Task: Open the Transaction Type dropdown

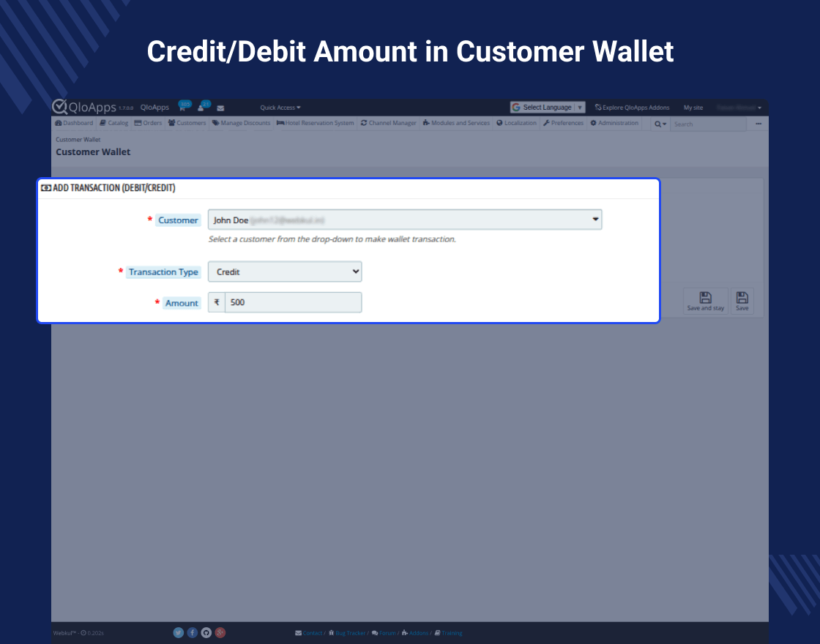Action: click(x=285, y=272)
